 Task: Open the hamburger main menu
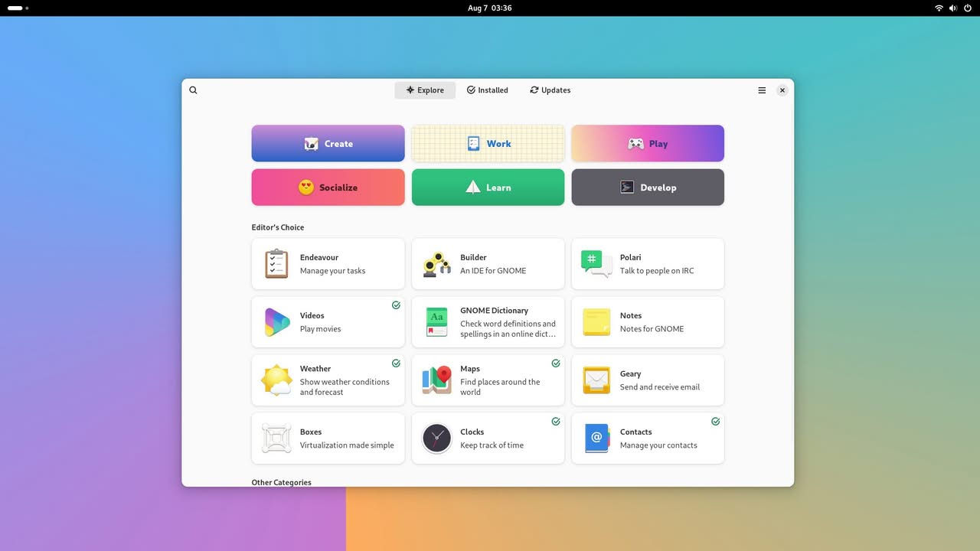[762, 90]
